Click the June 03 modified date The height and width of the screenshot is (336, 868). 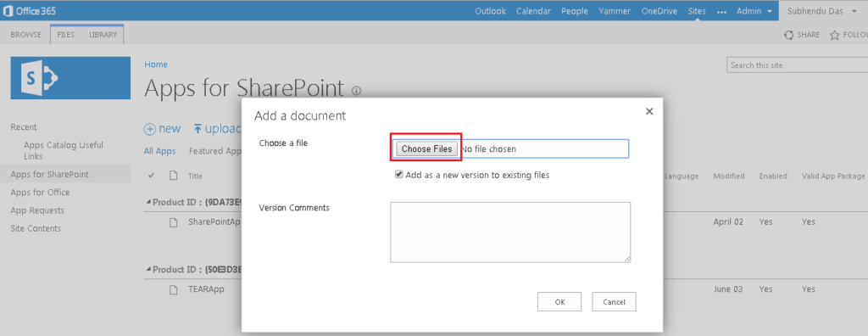[x=728, y=289]
